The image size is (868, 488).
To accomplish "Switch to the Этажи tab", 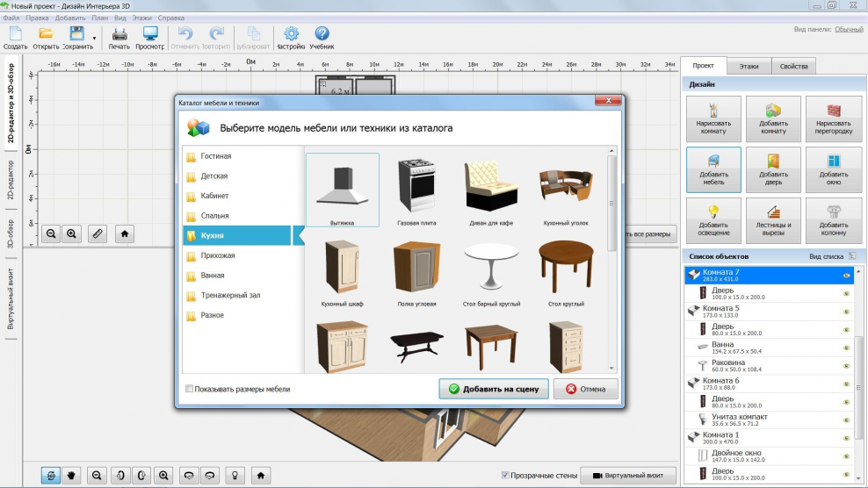I will [x=749, y=66].
